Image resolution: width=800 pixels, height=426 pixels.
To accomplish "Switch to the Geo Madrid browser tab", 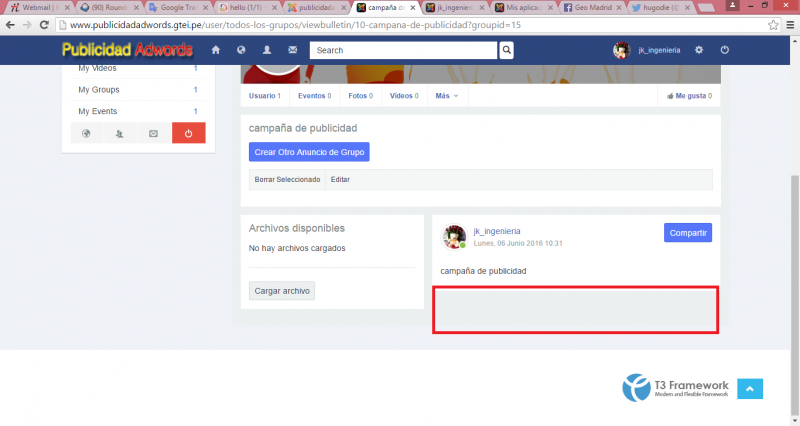I will (592, 8).
